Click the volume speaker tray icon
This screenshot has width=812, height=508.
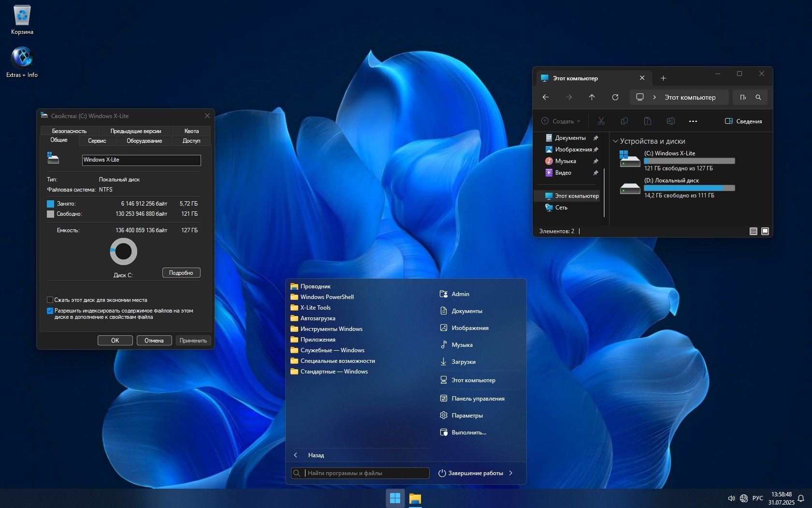(731, 498)
